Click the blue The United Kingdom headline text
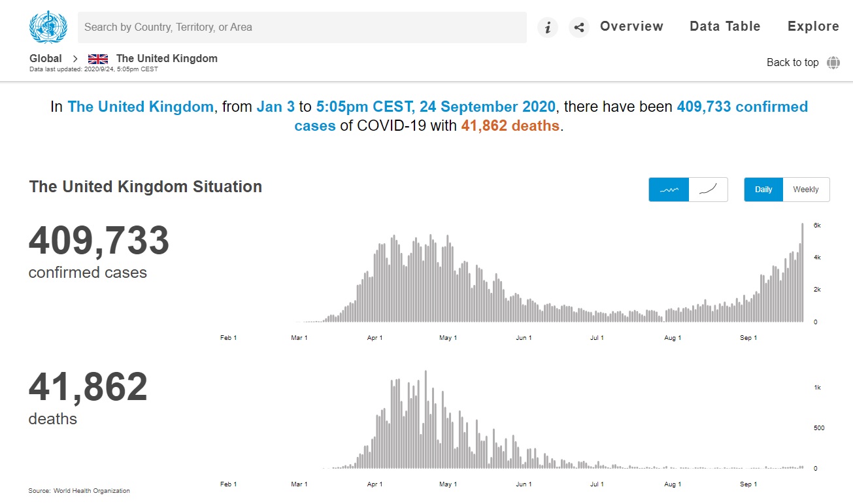The image size is (853, 504). click(141, 107)
